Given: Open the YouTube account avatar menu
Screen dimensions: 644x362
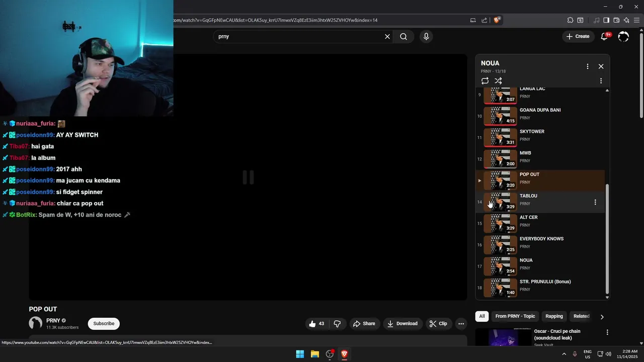Looking at the screenshot, I should tap(623, 36).
